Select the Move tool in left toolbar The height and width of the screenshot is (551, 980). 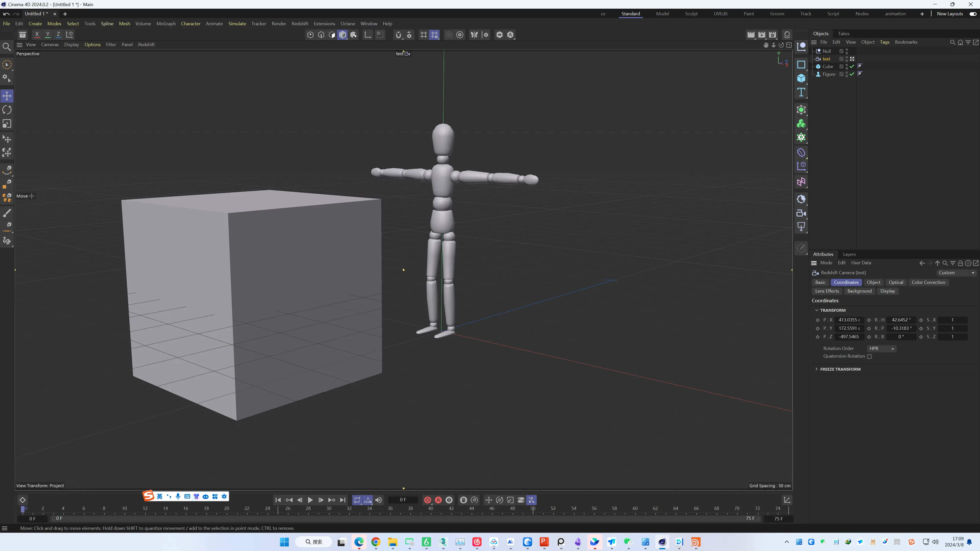point(7,96)
